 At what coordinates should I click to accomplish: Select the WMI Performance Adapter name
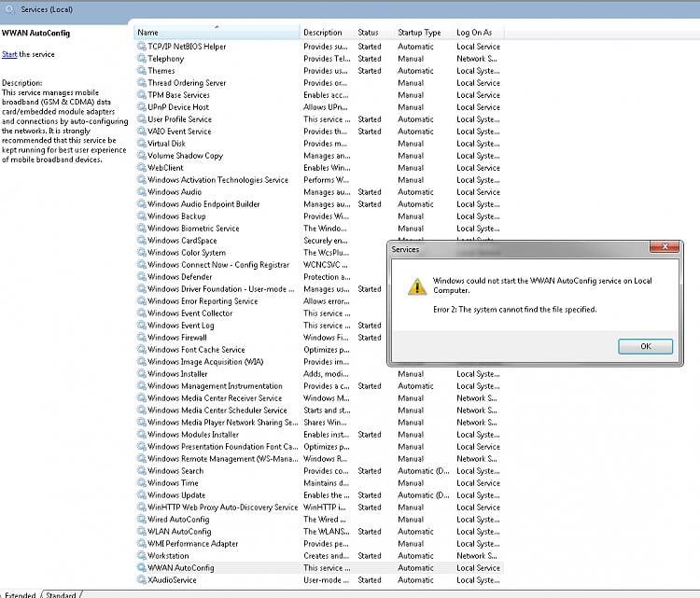pos(193,544)
